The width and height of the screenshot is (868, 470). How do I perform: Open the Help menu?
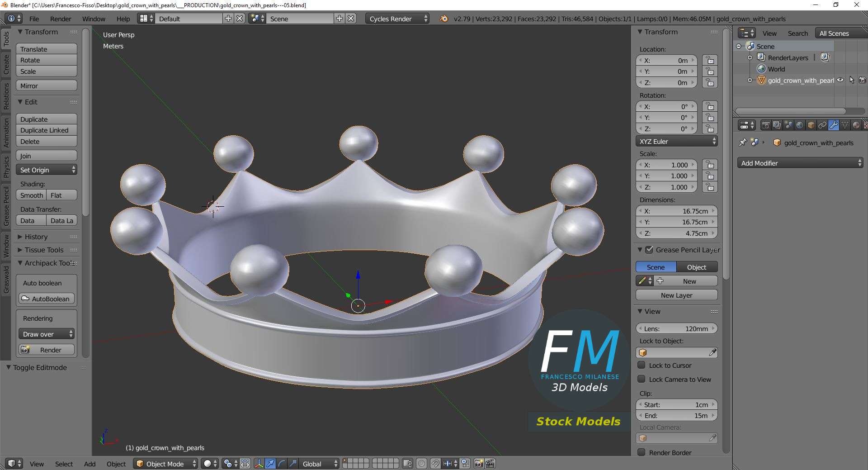pos(123,19)
